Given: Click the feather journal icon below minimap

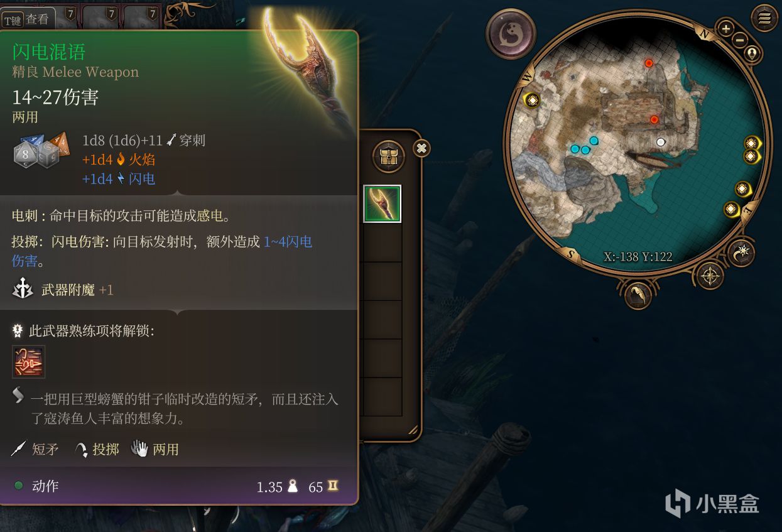Looking at the screenshot, I should pyautogui.click(x=638, y=294).
